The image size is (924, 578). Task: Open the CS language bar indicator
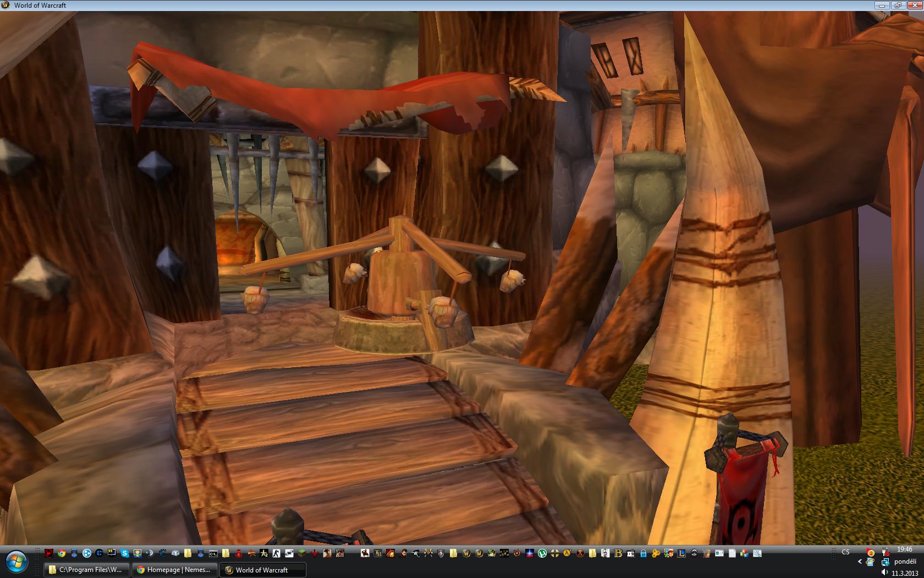pos(845,552)
